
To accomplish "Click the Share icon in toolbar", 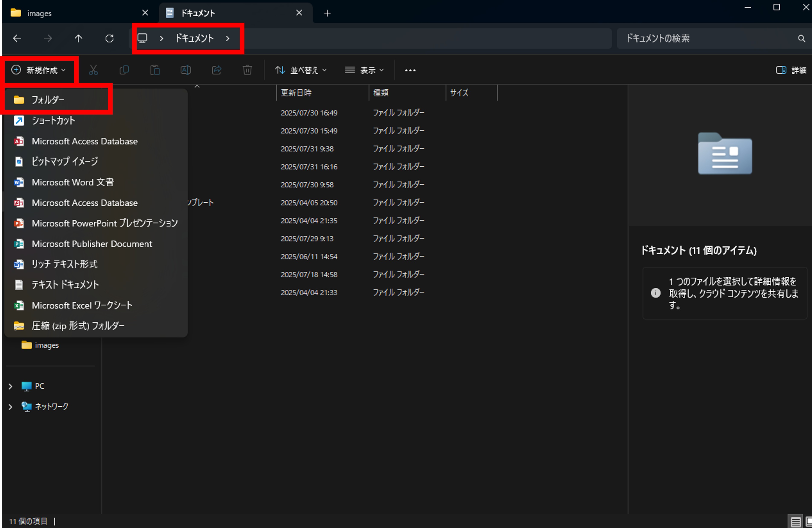I will pos(217,70).
